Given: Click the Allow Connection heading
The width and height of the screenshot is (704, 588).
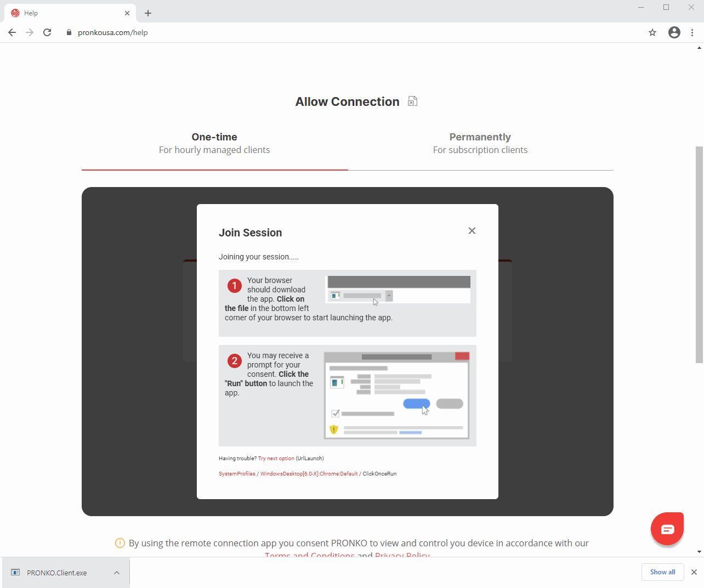Looking at the screenshot, I should [348, 101].
